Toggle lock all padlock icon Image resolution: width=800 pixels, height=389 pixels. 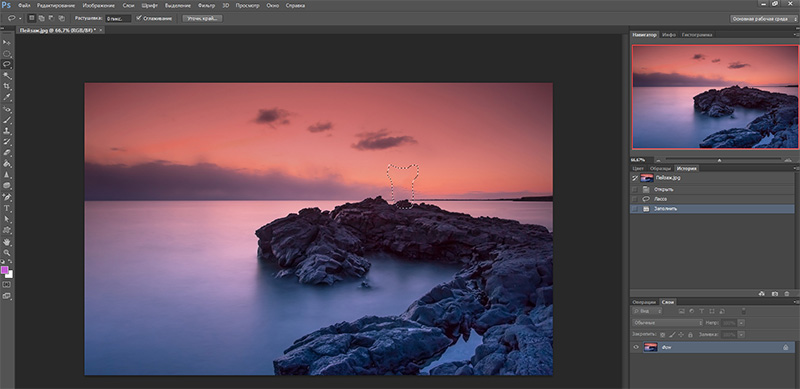point(690,335)
